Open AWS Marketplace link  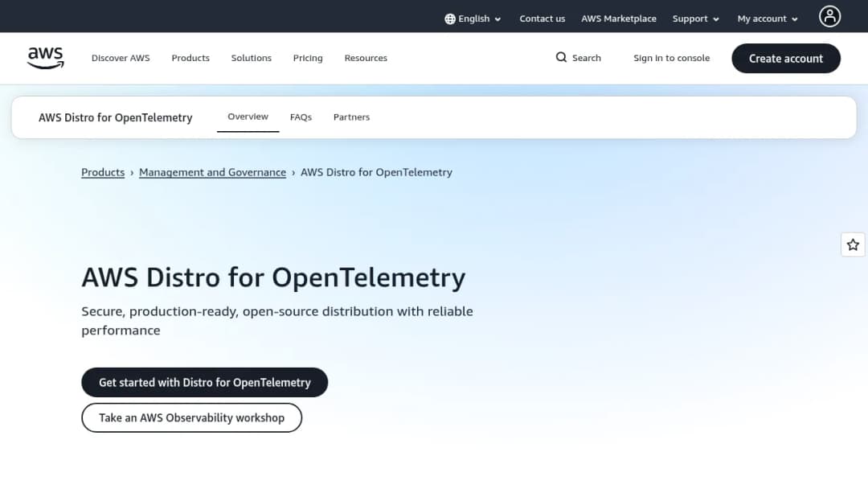pos(618,18)
